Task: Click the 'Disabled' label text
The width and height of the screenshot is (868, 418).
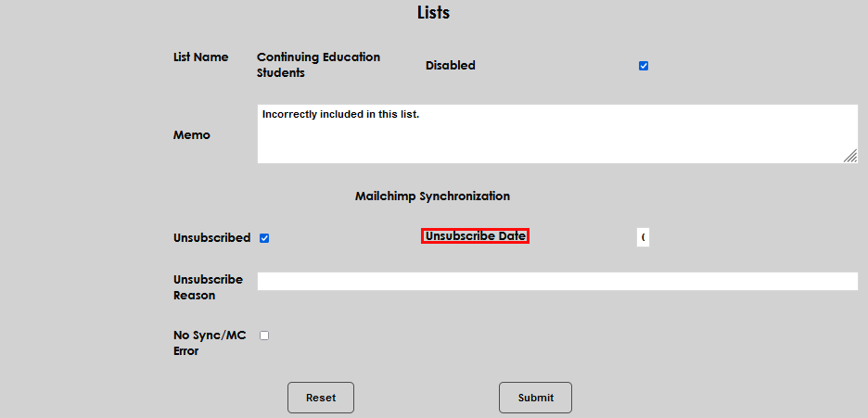Action: [x=450, y=66]
